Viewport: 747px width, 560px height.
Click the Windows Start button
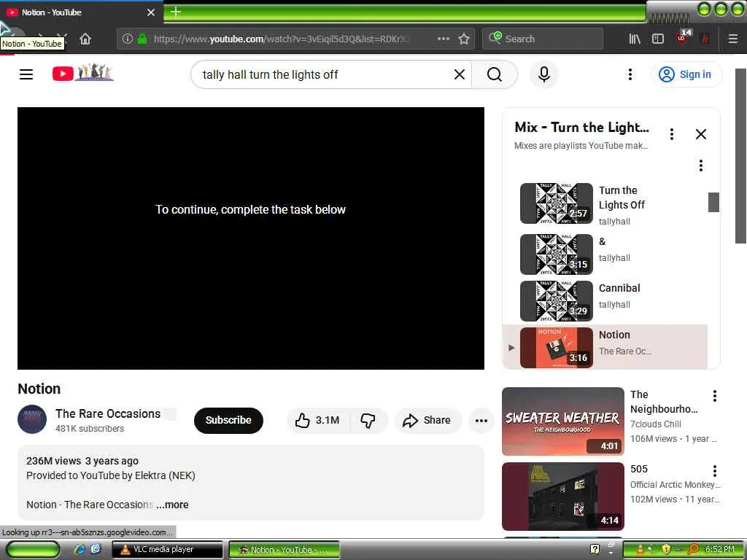coord(32,550)
